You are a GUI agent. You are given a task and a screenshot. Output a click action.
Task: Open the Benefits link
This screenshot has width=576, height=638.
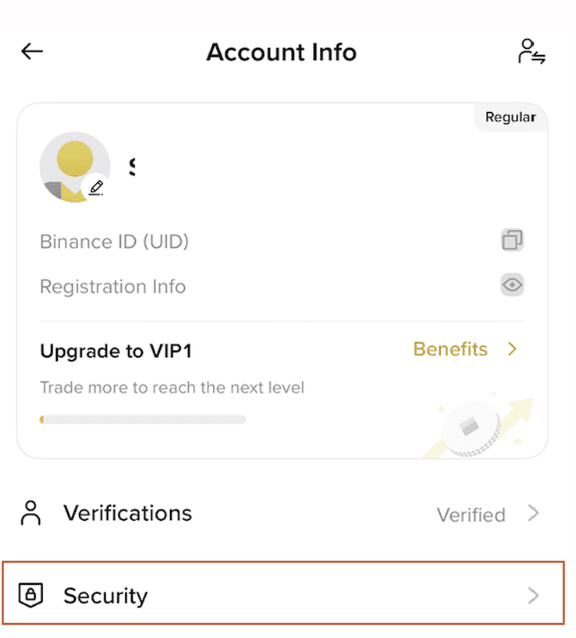pos(450,349)
